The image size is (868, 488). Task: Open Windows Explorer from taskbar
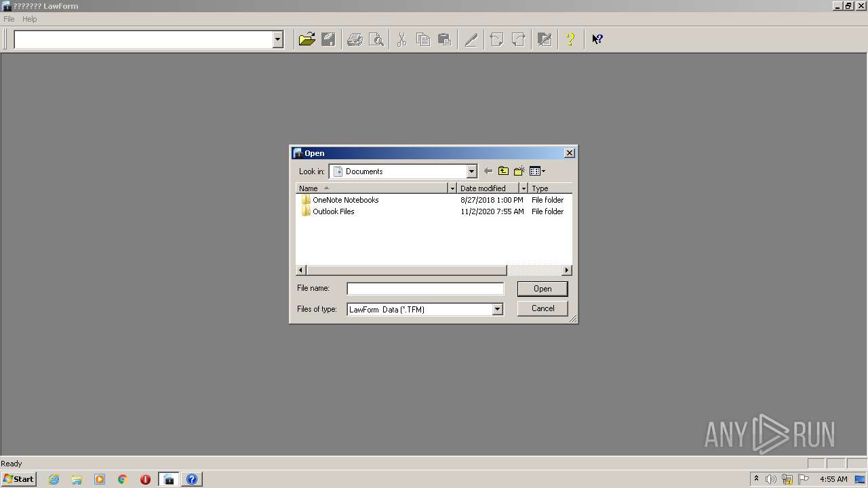click(77, 479)
